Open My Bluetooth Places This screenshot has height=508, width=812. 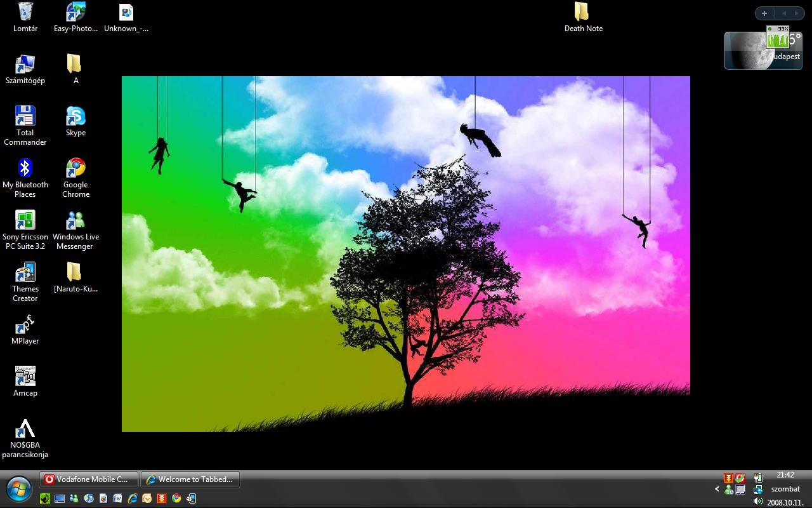click(25, 178)
